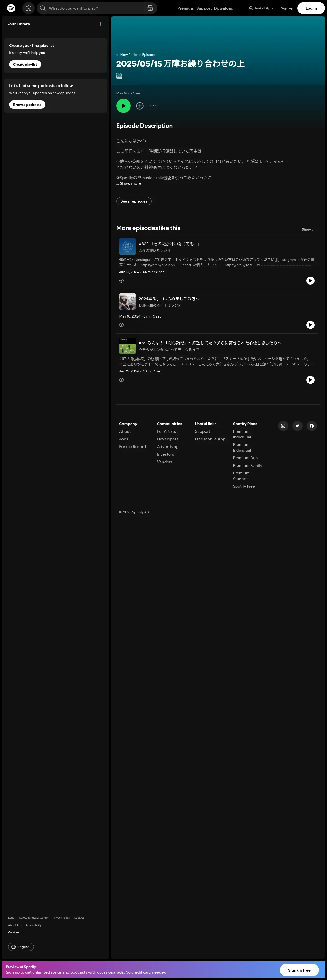Open Developers footer link
Image resolution: width=327 pixels, height=980 pixels.
[168, 439]
